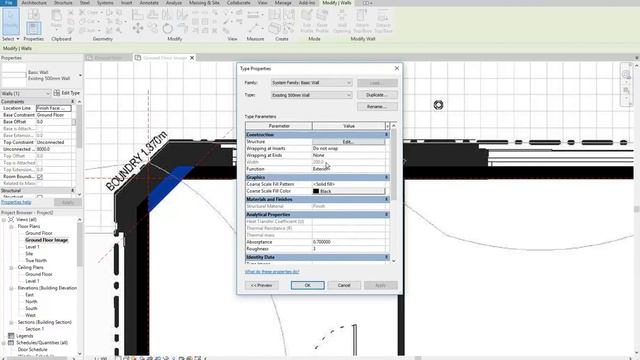Select the Rotate tool in Modify panel
Screen dimensions: 640x360
167,29
